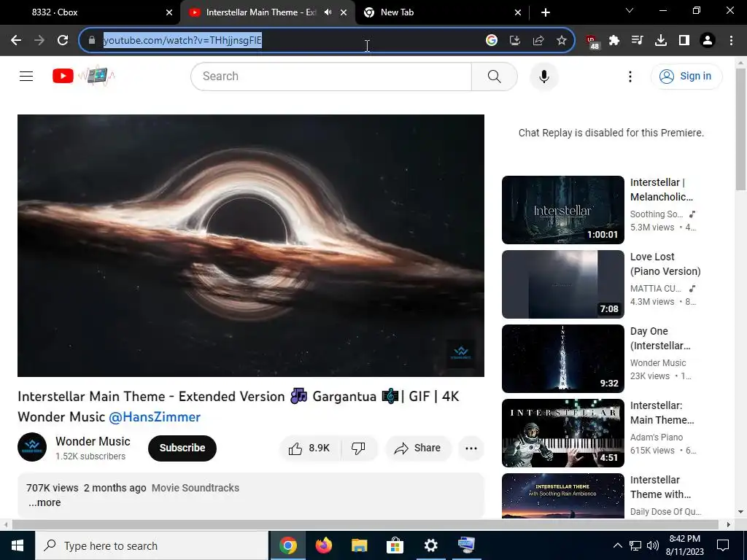The image size is (747, 560).
Task: Open Firefox from the taskbar
Action: (323, 545)
